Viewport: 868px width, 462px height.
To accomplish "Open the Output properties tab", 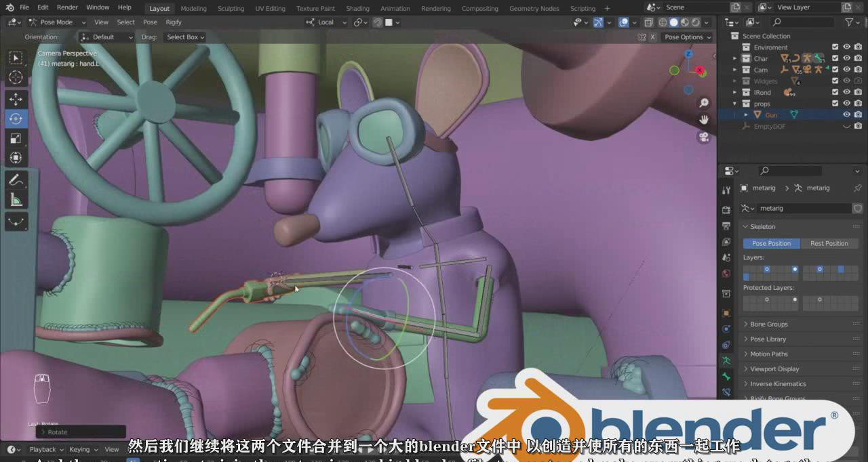I will pyautogui.click(x=726, y=226).
